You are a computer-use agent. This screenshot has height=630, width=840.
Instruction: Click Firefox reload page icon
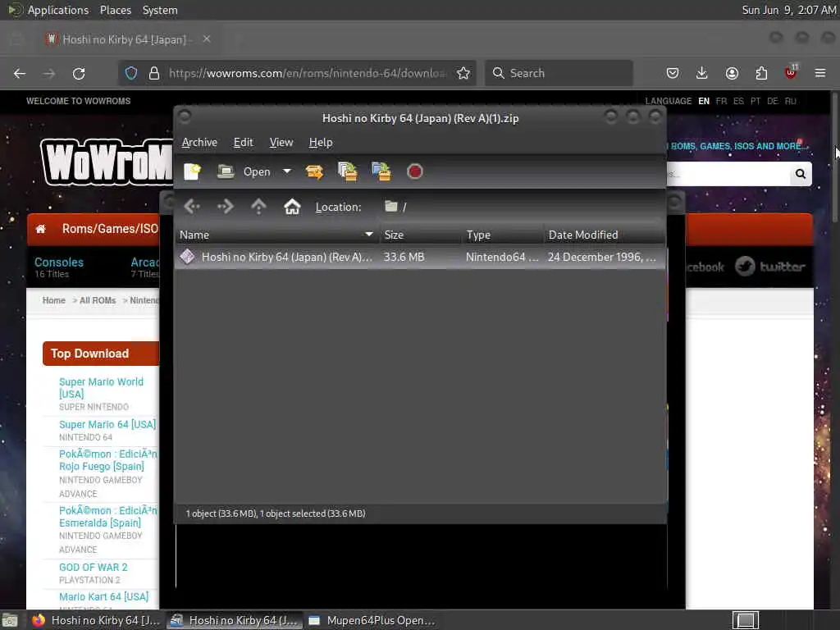tap(79, 73)
